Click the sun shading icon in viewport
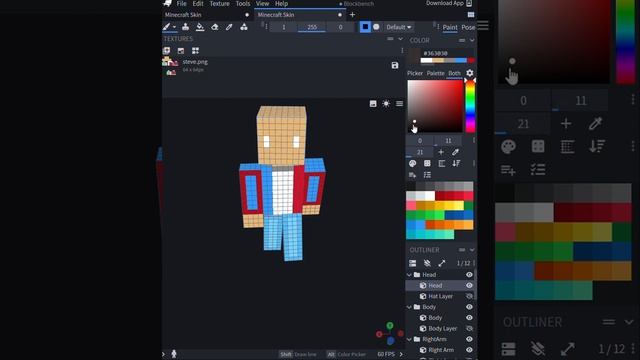The width and height of the screenshot is (640, 360). pos(386,104)
